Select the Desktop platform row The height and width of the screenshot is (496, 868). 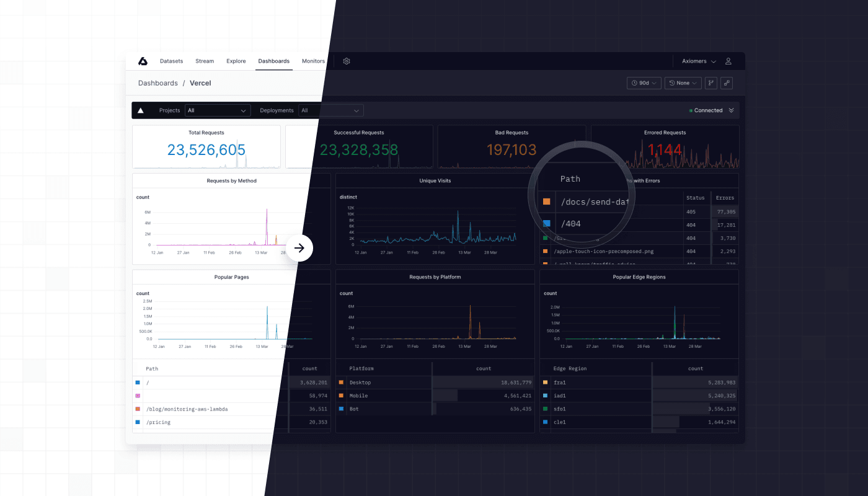[435, 383]
